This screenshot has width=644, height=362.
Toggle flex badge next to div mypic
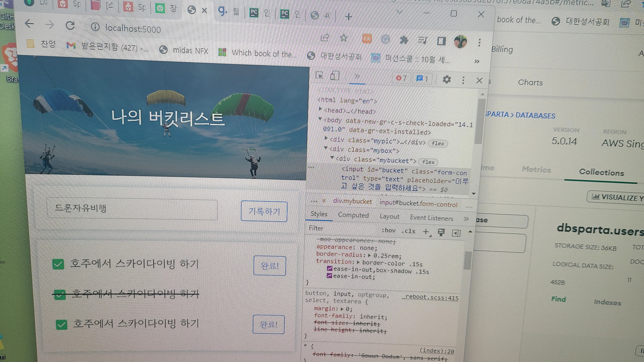[438, 143]
